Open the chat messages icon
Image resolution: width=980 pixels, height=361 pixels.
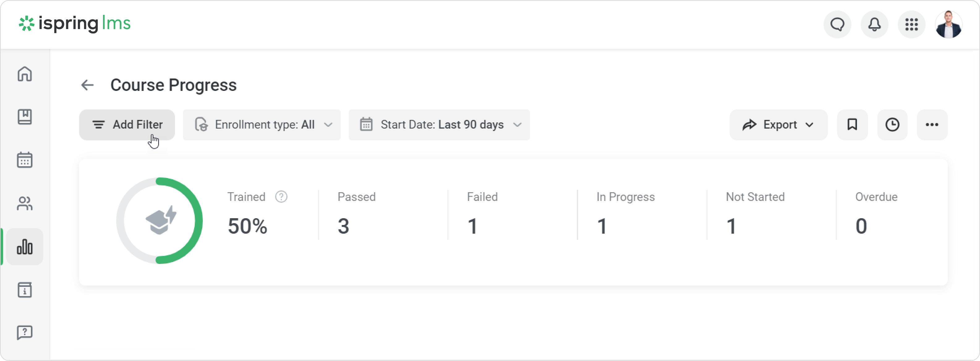837,25
